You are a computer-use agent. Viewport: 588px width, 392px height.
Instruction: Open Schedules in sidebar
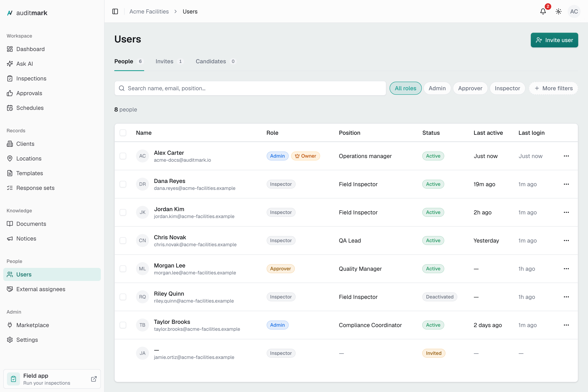pos(52,108)
